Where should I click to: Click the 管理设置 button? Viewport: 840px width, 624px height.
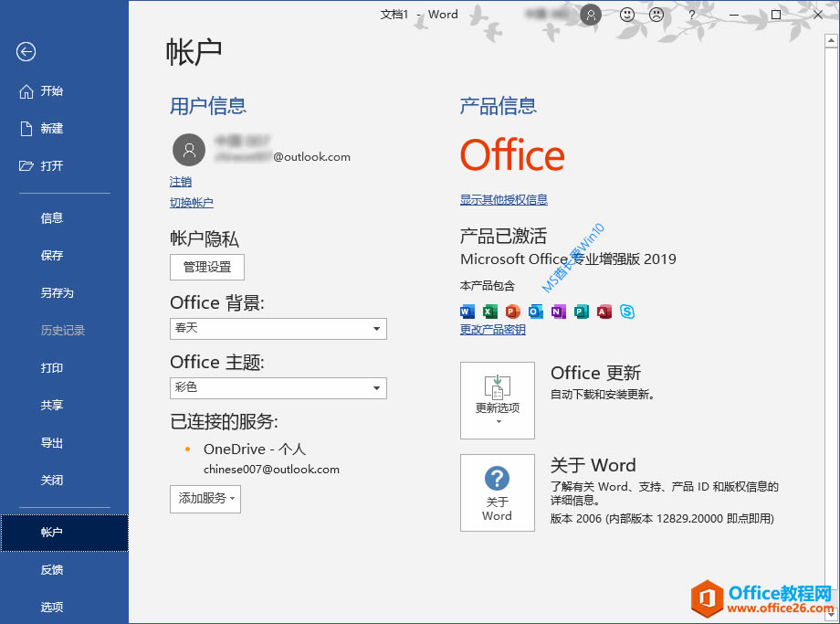coord(207,267)
